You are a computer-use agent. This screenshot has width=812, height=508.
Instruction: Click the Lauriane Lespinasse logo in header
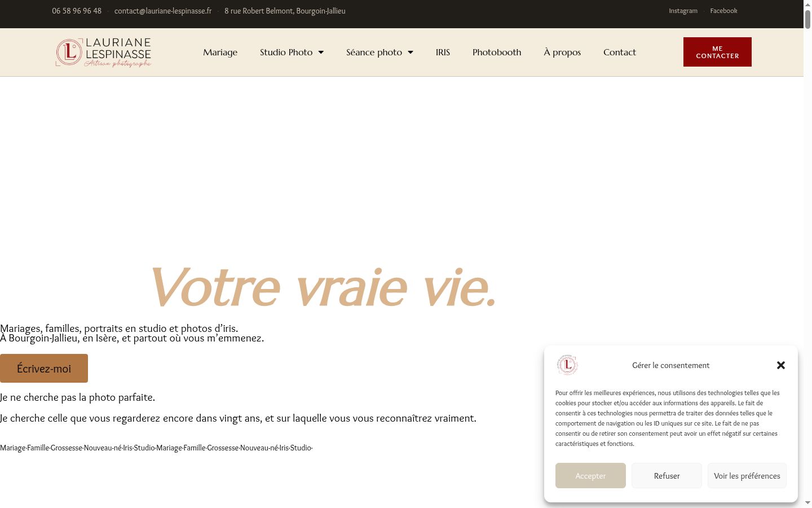(x=104, y=52)
